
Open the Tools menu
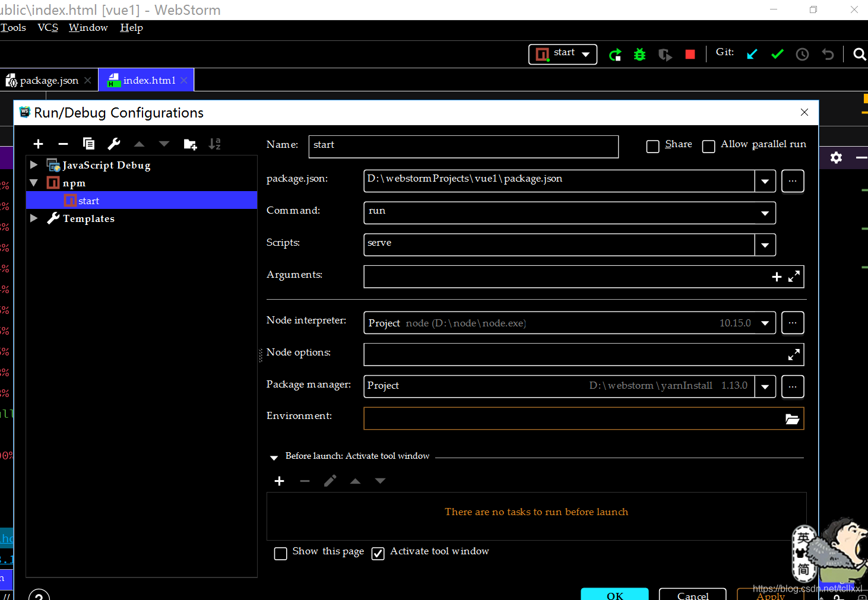point(13,28)
